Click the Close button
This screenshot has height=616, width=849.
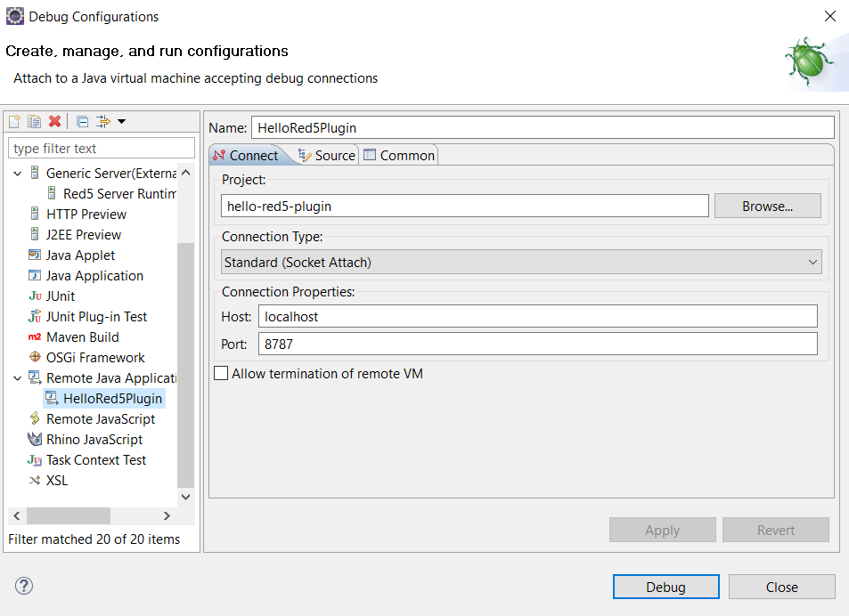pos(782,587)
